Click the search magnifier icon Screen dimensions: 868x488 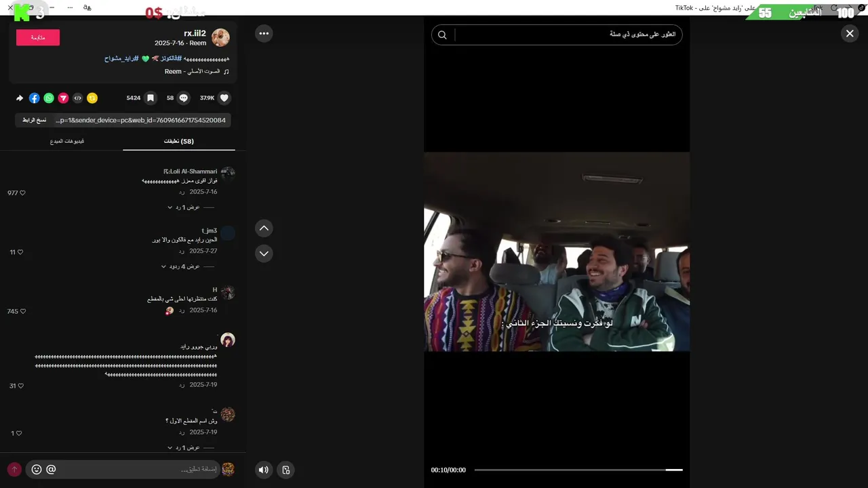(x=442, y=35)
